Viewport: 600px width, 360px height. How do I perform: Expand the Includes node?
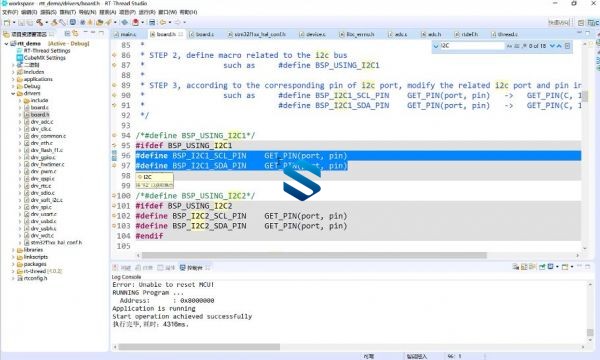[x=13, y=72]
